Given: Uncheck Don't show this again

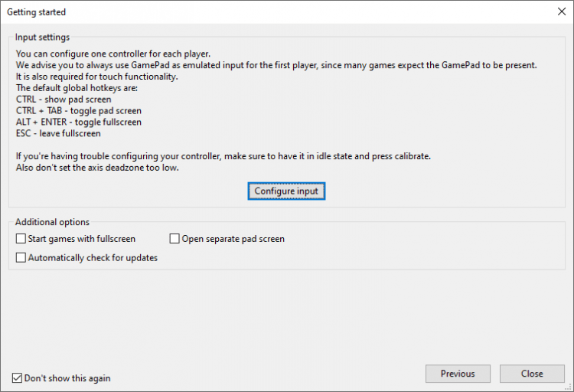Looking at the screenshot, I should [17, 377].
